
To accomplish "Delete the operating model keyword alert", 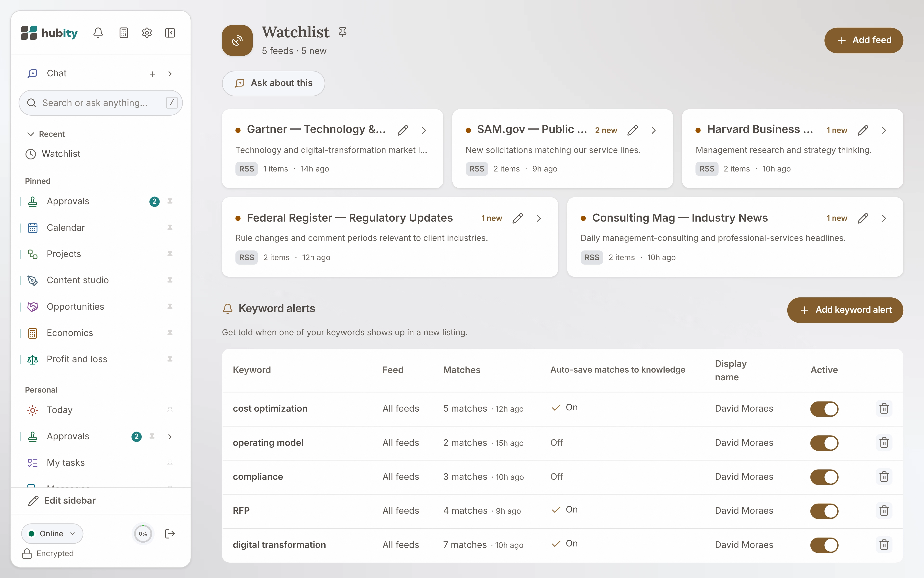I will pyautogui.click(x=884, y=443).
